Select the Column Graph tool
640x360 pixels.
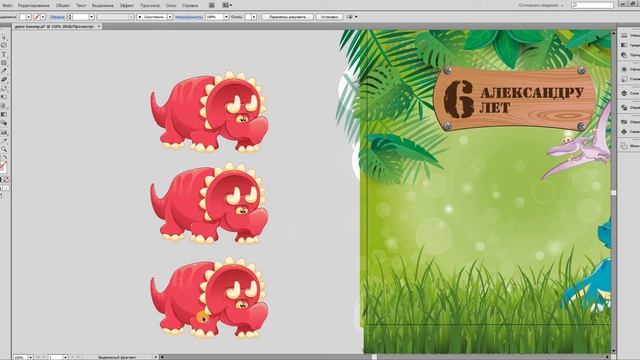click(x=4, y=132)
